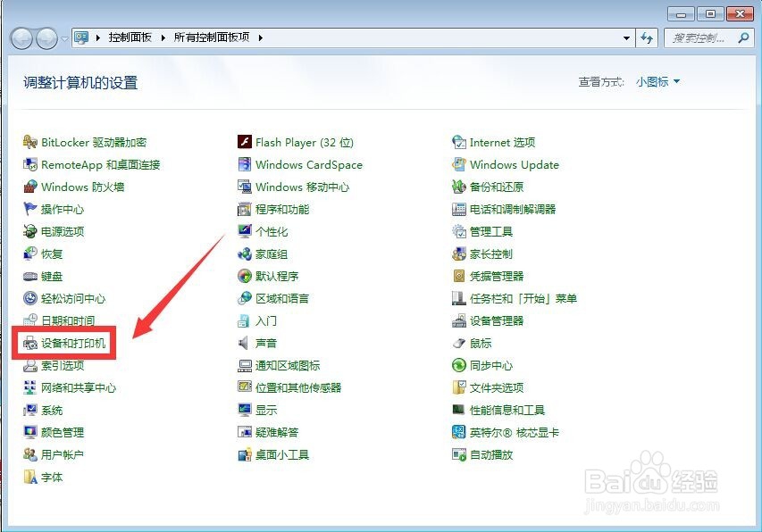Open the 设备管理器 icon

pyautogui.click(x=459, y=320)
